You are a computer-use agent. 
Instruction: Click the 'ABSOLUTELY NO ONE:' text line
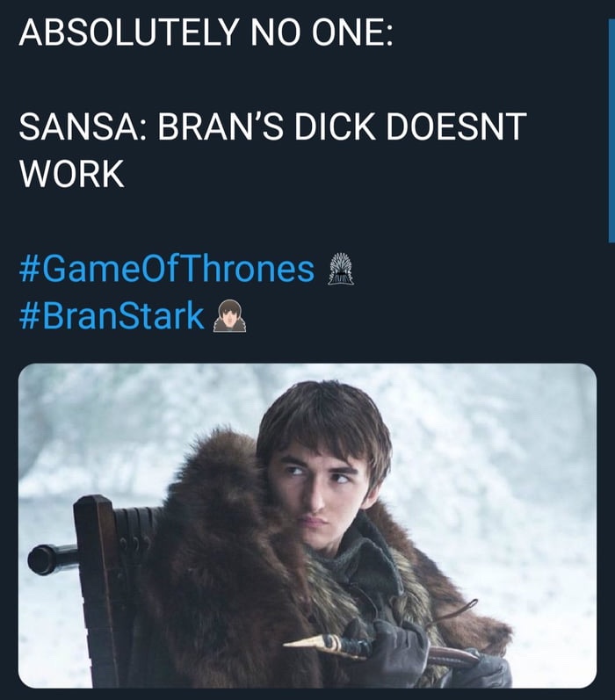(x=206, y=32)
